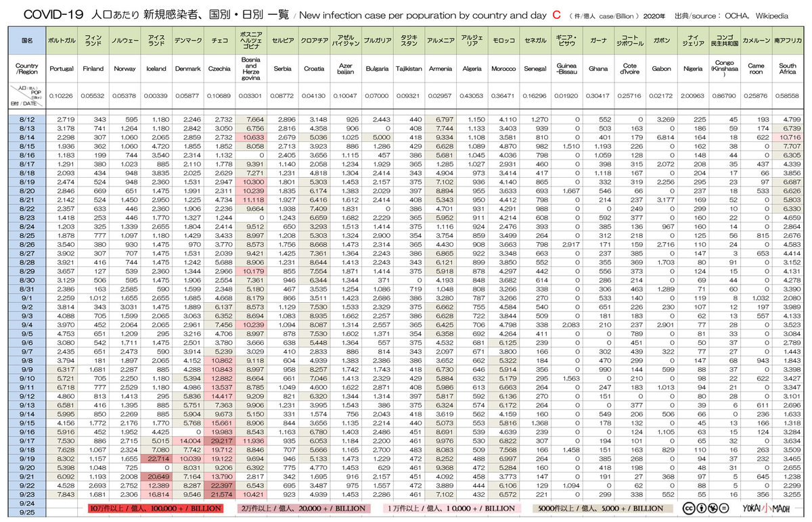Click Gabon's value 6.814
Screen dimensions: 812x522
[663, 137]
